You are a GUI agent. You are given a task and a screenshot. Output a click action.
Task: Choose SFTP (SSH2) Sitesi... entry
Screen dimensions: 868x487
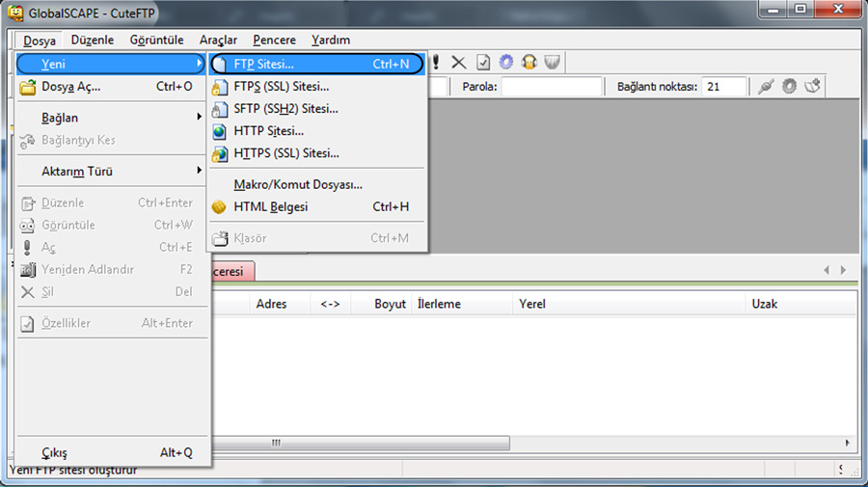[316, 109]
